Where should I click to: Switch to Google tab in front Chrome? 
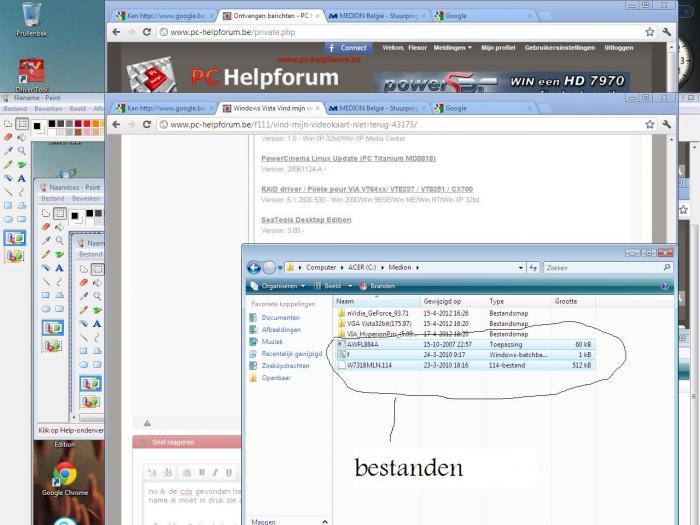pos(484,108)
